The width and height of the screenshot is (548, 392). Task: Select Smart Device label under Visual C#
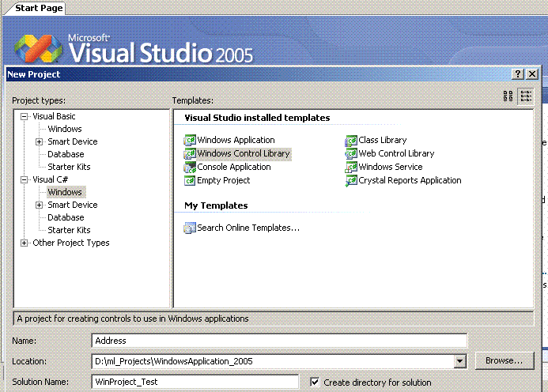click(72, 205)
